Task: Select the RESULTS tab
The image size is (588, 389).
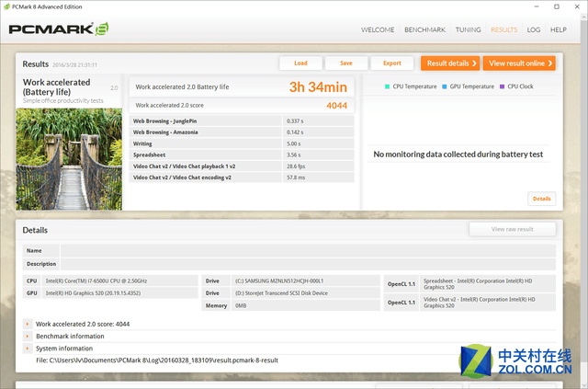Action: pyautogui.click(x=504, y=29)
